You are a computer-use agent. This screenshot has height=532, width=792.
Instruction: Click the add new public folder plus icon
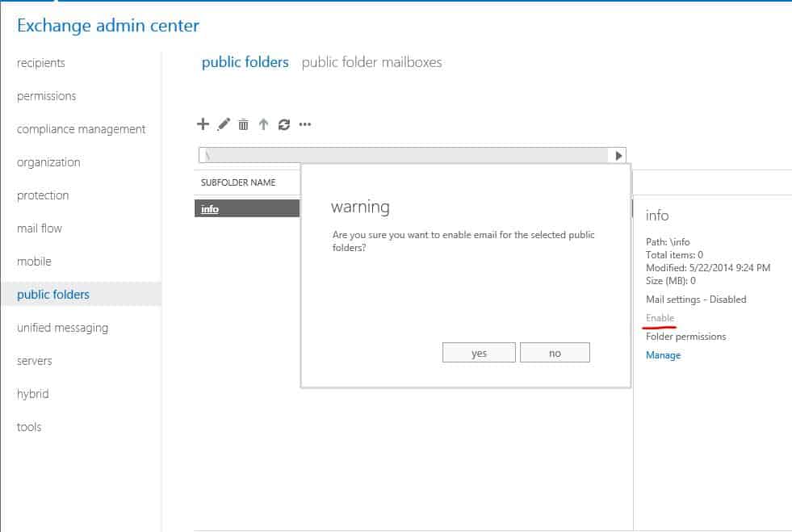point(203,124)
